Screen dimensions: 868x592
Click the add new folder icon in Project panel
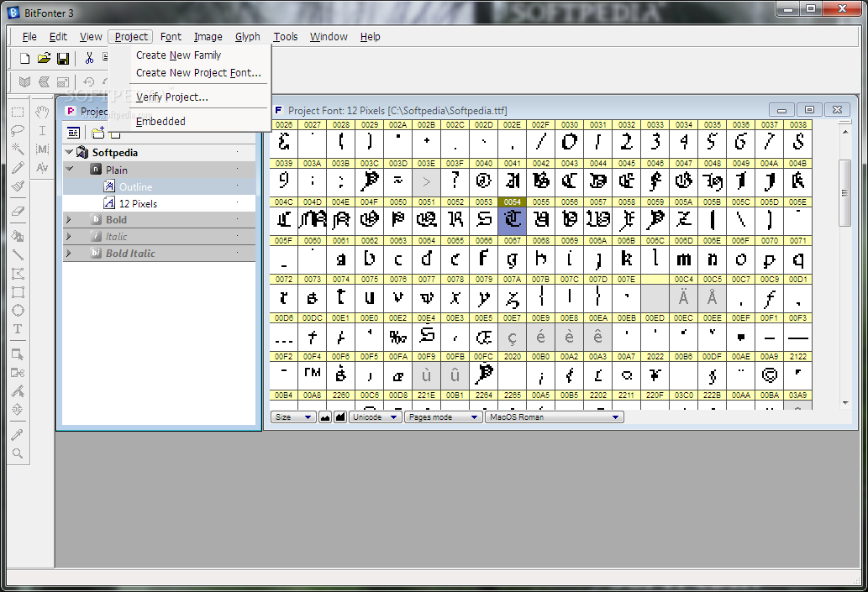click(x=98, y=132)
